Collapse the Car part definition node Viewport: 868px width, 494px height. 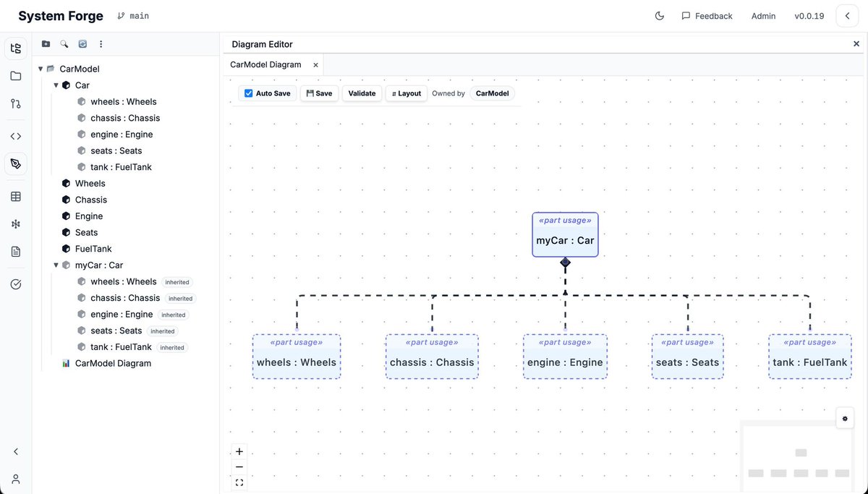coord(56,85)
